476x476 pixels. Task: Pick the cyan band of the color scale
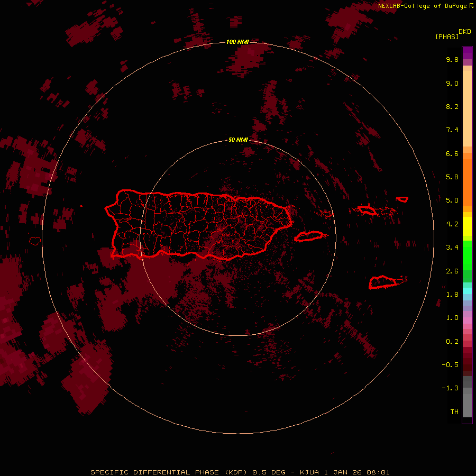pos(467,291)
